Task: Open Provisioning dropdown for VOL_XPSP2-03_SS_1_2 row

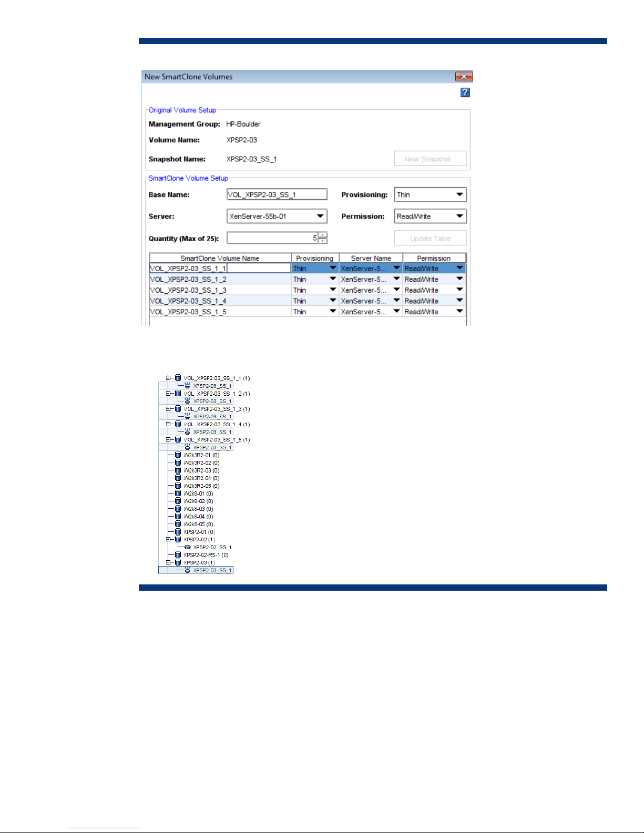Action: click(x=332, y=279)
